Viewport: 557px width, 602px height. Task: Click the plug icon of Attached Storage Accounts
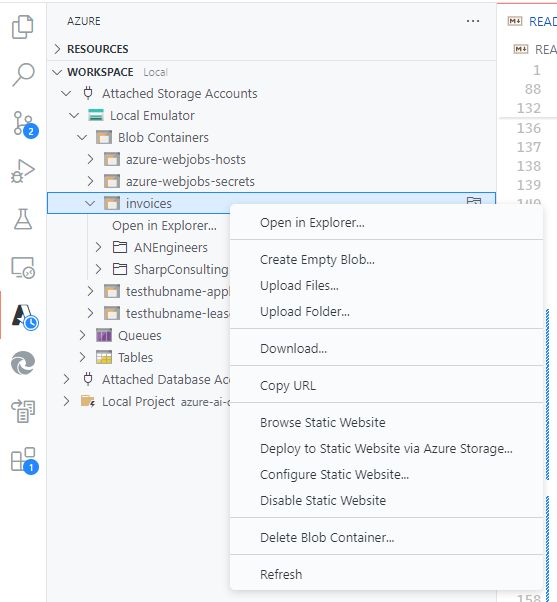[x=88, y=93]
